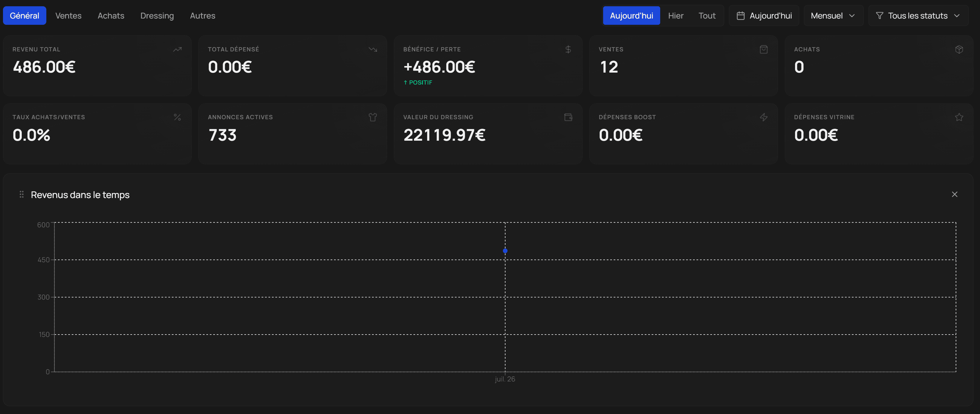The width and height of the screenshot is (980, 414).
Task: Click the trending-up icon in Revenu Total card
Action: (x=177, y=49)
